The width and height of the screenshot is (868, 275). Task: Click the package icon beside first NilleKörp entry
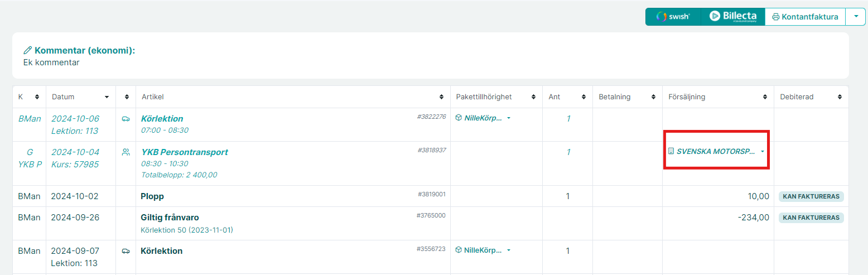coord(459,118)
